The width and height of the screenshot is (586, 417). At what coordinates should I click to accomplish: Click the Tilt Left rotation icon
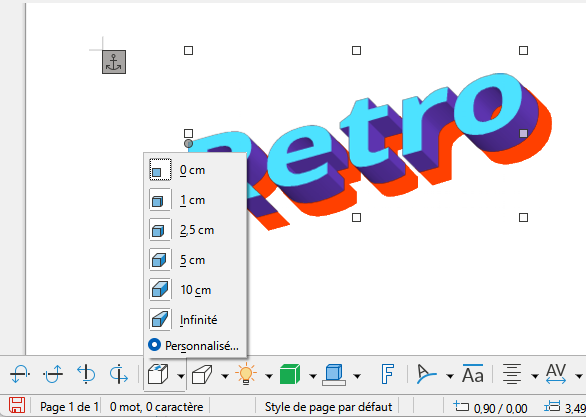(86, 374)
